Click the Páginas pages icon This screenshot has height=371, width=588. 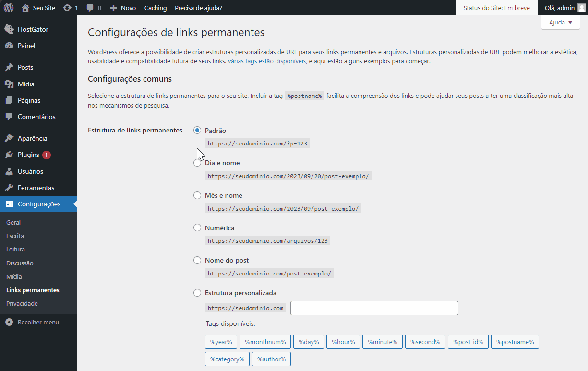(9, 100)
